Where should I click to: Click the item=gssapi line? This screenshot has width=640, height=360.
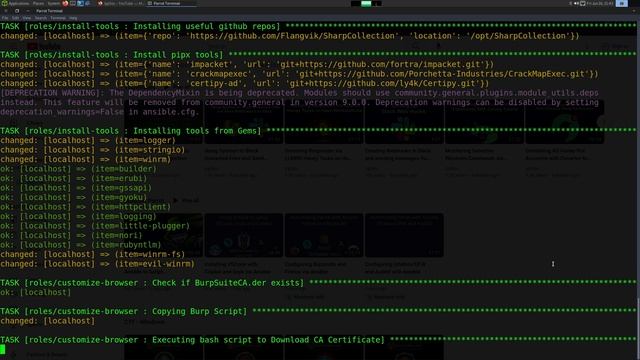coord(76,188)
